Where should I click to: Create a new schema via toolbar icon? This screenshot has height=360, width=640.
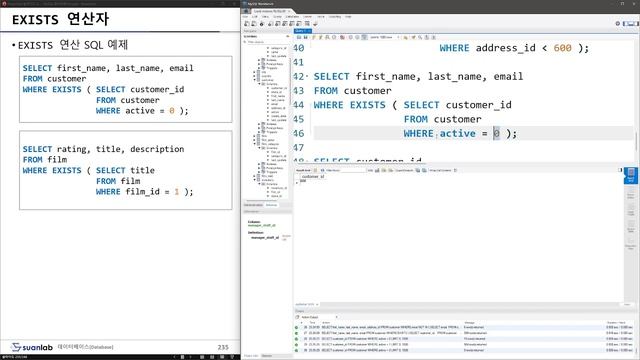tap(271, 24)
